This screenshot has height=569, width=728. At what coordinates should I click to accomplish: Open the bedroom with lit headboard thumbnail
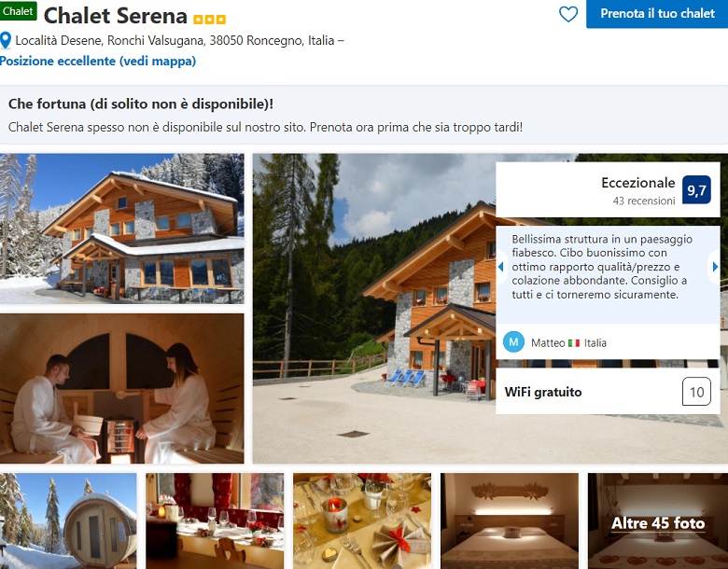pos(510,521)
